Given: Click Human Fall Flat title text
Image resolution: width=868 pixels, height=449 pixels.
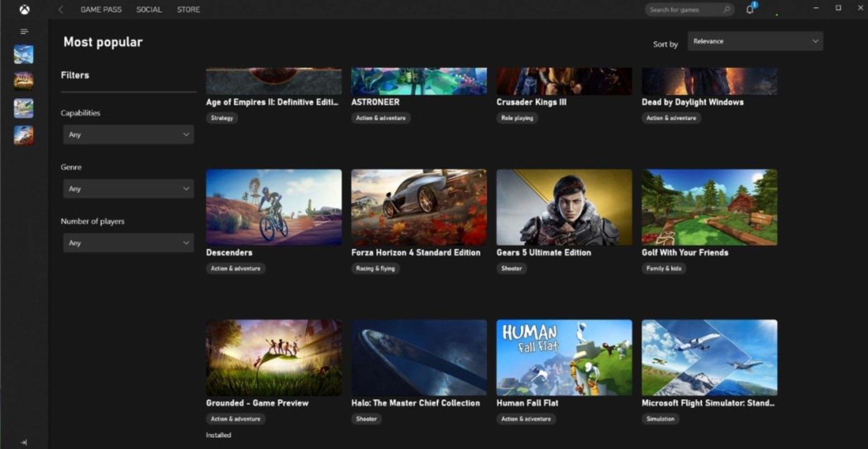Looking at the screenshot, I should pos(527,403).
